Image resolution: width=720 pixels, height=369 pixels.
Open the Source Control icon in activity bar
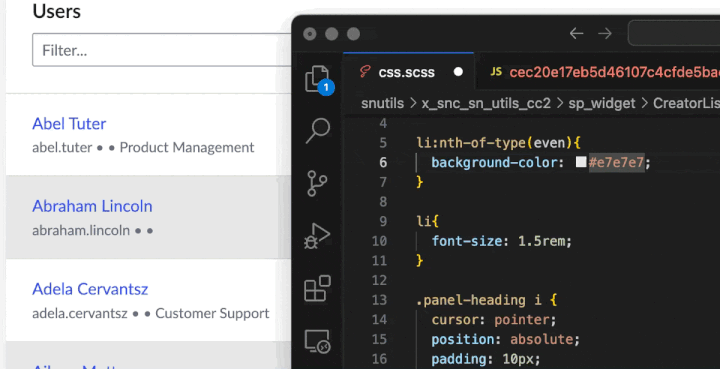tap(317, 183)
